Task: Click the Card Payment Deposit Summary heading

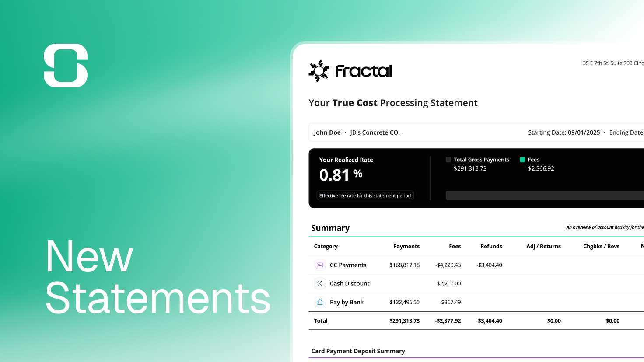Action: pos(358,351)
